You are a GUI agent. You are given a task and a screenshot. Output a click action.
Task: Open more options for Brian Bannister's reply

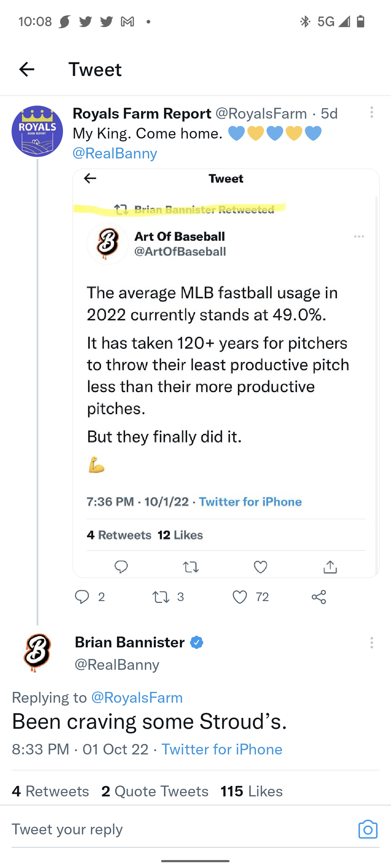tap(371, 643)
